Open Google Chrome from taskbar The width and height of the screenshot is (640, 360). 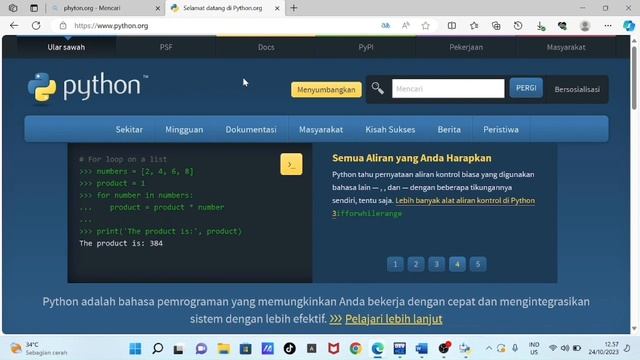pos(356,349)
